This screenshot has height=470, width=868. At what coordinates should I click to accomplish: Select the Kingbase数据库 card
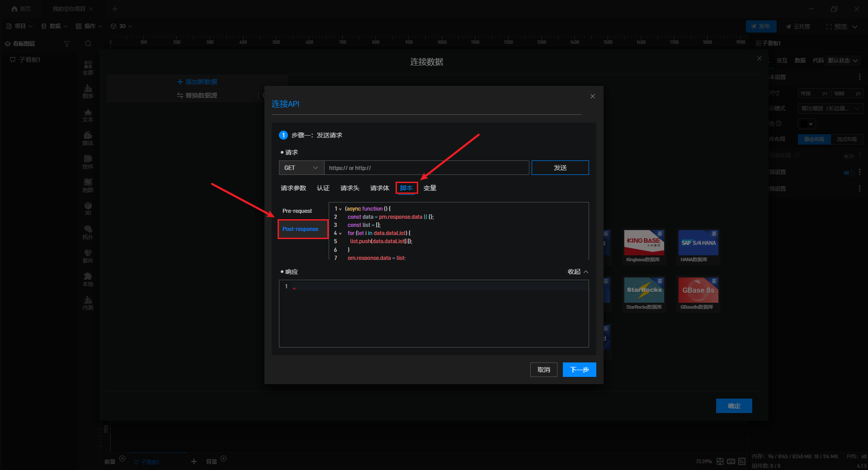pyautogui.click(x=644, y=247)
